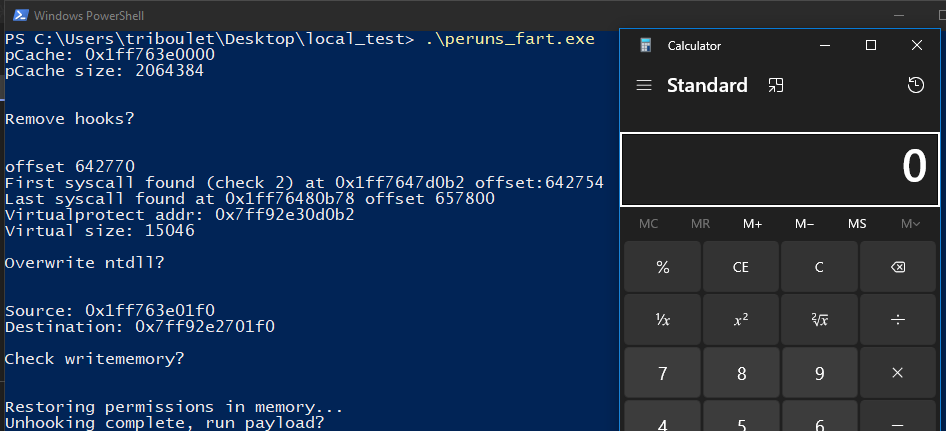946x431 pixels.
Task: Click number 9 on the keypad
Action: click(x=819, y=373)
